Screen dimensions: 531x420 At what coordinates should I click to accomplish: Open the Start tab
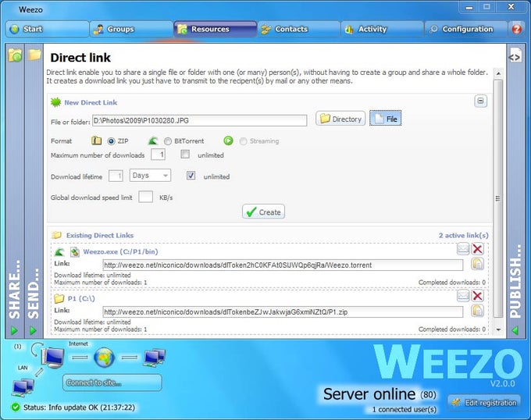[x=48, y=29]
